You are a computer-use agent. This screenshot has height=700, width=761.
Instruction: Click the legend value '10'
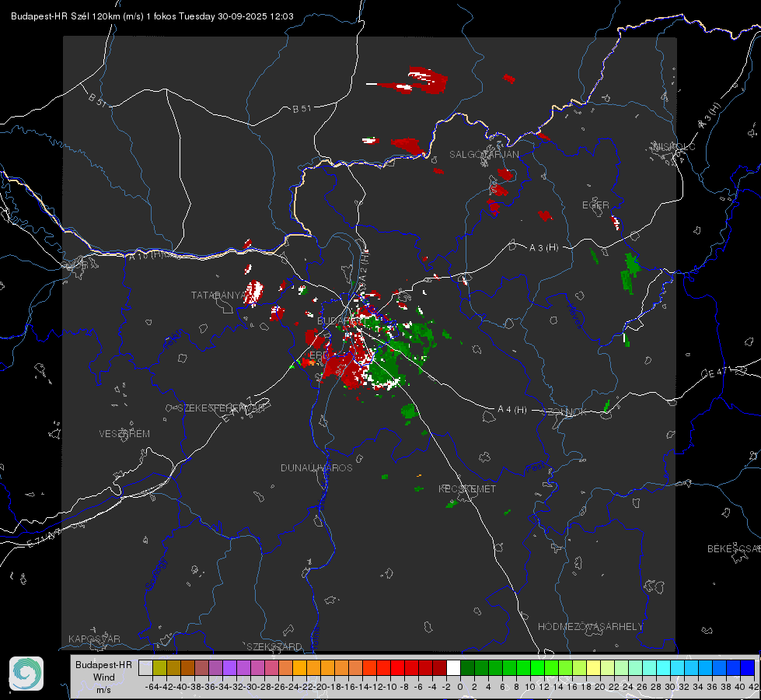(529, 687)
